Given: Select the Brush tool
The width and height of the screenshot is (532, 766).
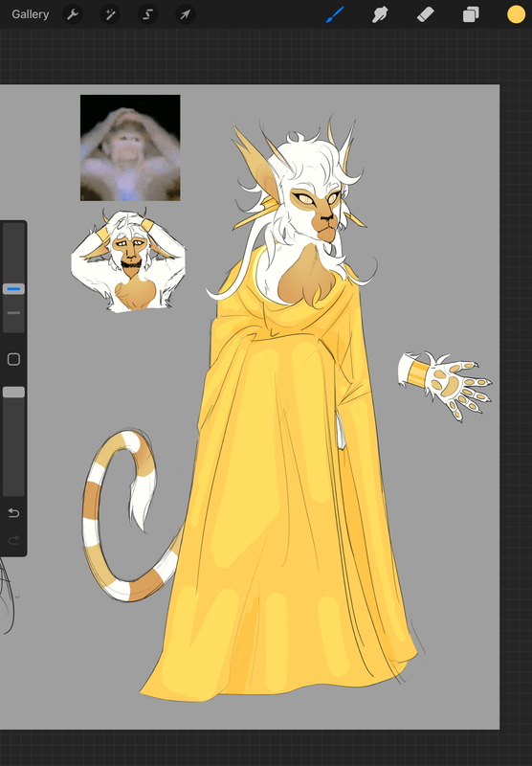Looking at the screenshot, I should coord(335,14).
